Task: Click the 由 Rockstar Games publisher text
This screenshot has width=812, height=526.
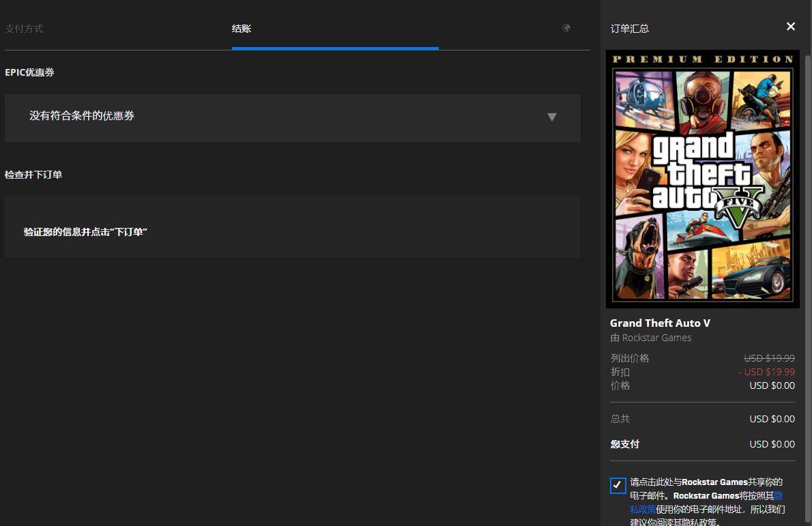Action: pos(650,338)
